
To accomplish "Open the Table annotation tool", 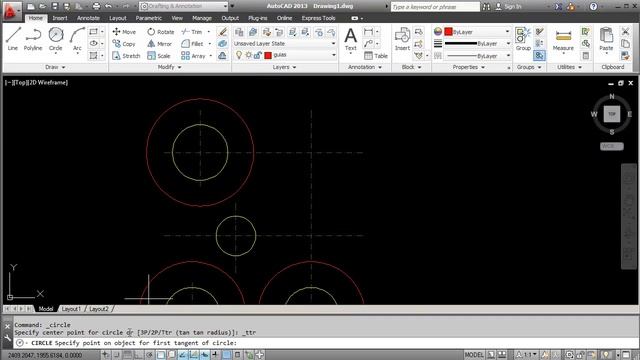I will pyautogui.click(x=376, y=56).
